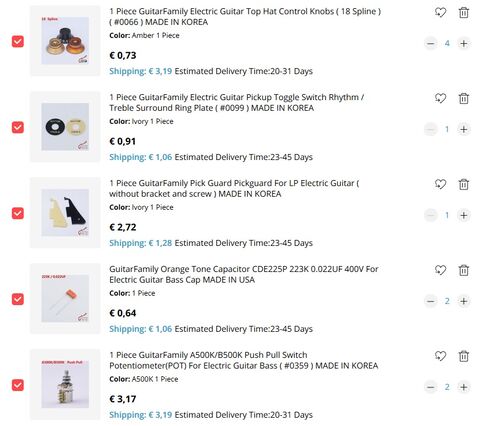Image resolution: width=480 pixels, height=426 pixels.
Task: Trash the Orange Tone Capacitor item
Action: tap(464, 270)
